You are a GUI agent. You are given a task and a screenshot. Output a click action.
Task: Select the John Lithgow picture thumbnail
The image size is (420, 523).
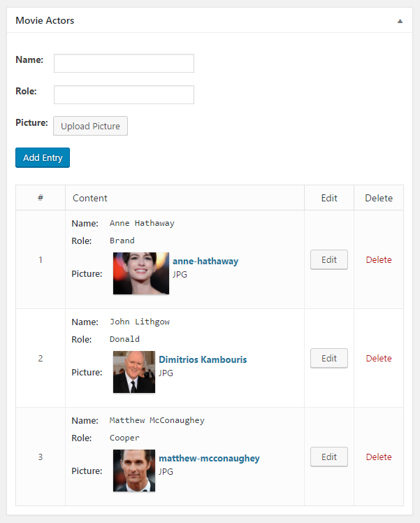[x=134, y=372]
